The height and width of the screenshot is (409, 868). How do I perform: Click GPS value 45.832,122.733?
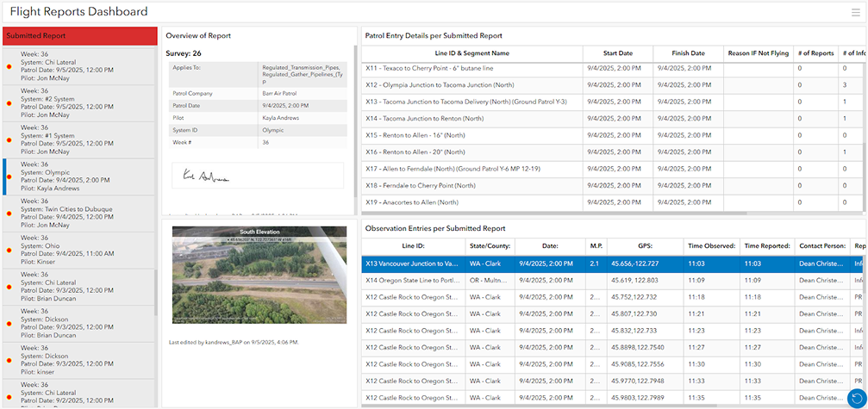coord(634,331)
